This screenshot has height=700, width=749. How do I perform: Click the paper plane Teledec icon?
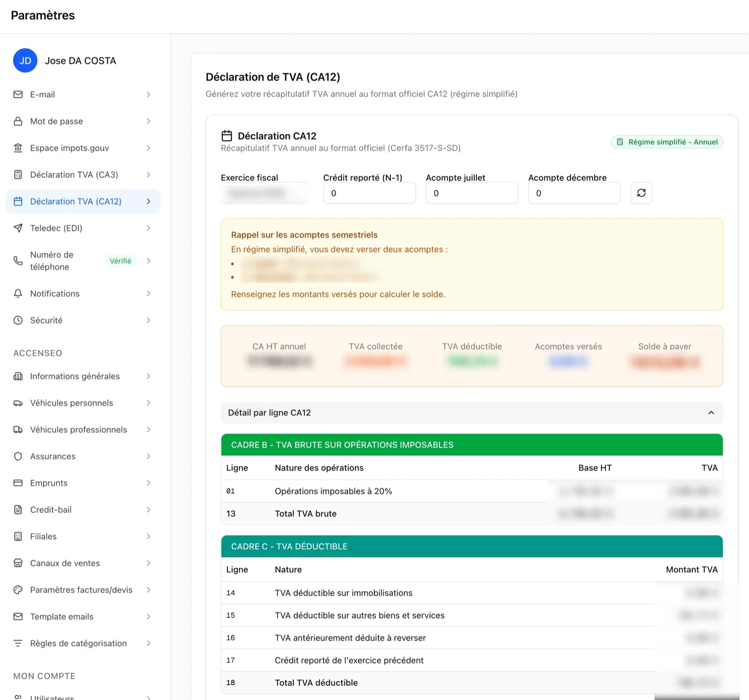pyautogui.click(x=18, y=228)
